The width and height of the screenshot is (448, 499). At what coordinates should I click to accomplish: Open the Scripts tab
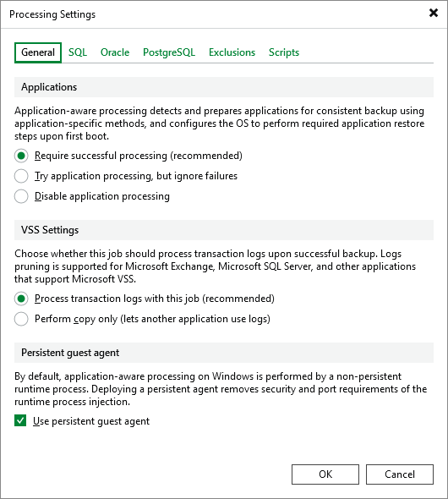click(x=284, y=52)
